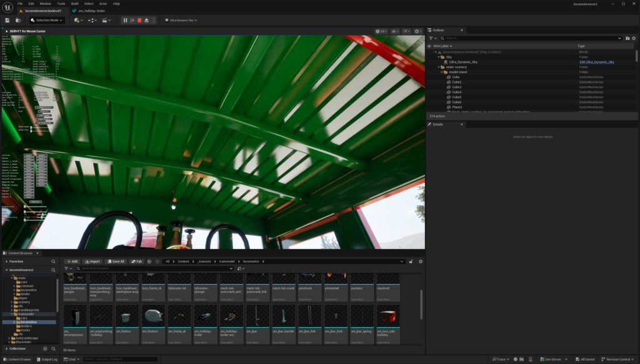Add a new Outliner folder
This screenshot has width=640, height=364.
point(627,38)
